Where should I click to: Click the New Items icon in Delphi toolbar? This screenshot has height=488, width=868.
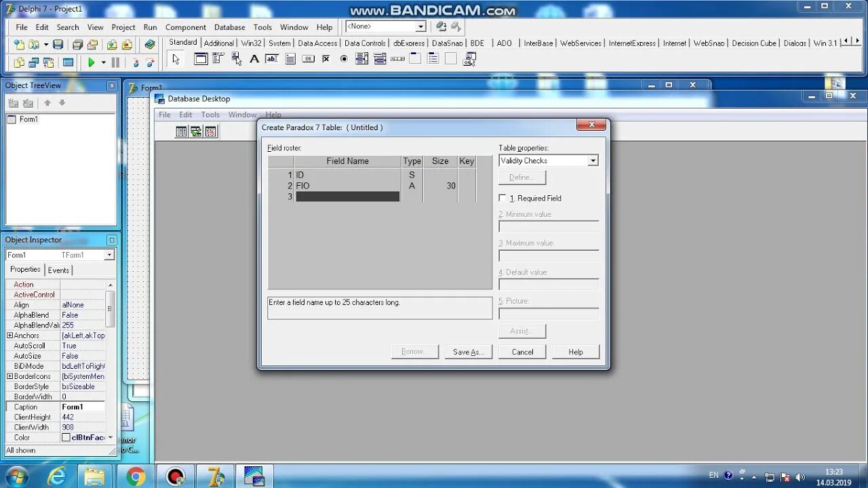click(19, 44)
